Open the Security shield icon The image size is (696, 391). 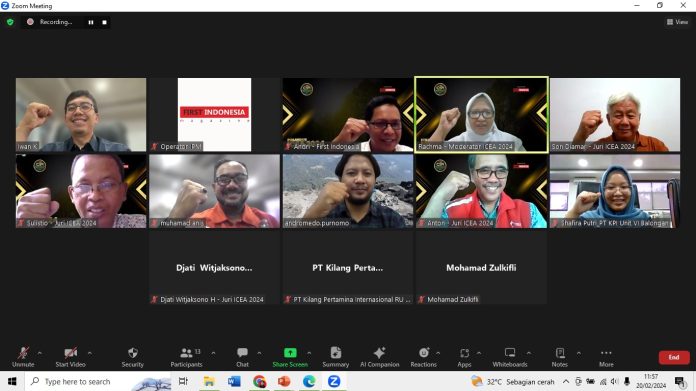(132, 353)
